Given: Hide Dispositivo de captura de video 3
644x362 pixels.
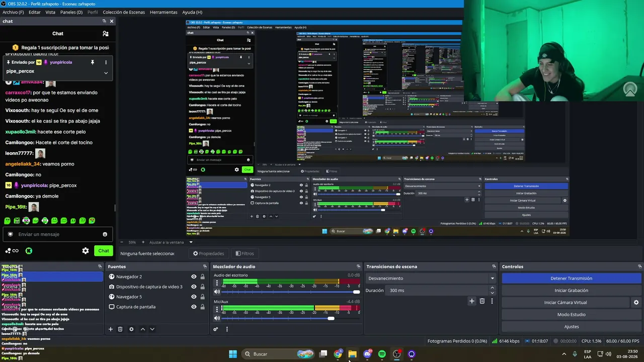Looking at the screenshot, I should click(194, 287).
